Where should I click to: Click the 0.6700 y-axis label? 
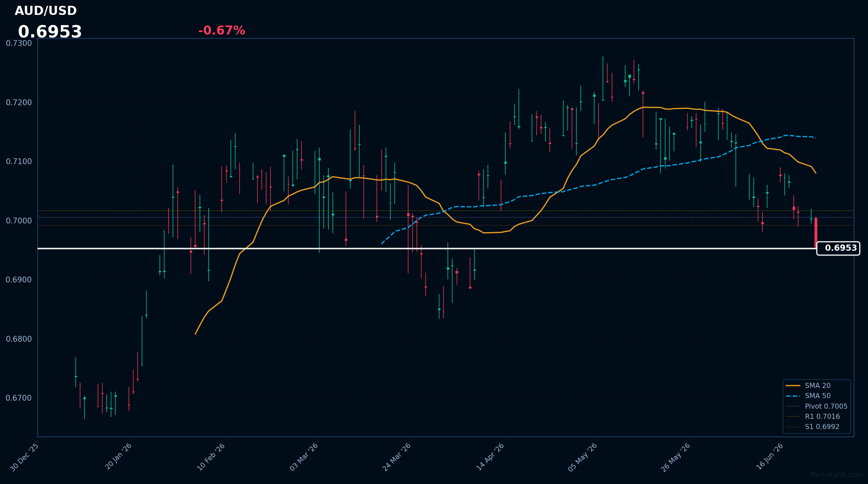click(19, 398)
